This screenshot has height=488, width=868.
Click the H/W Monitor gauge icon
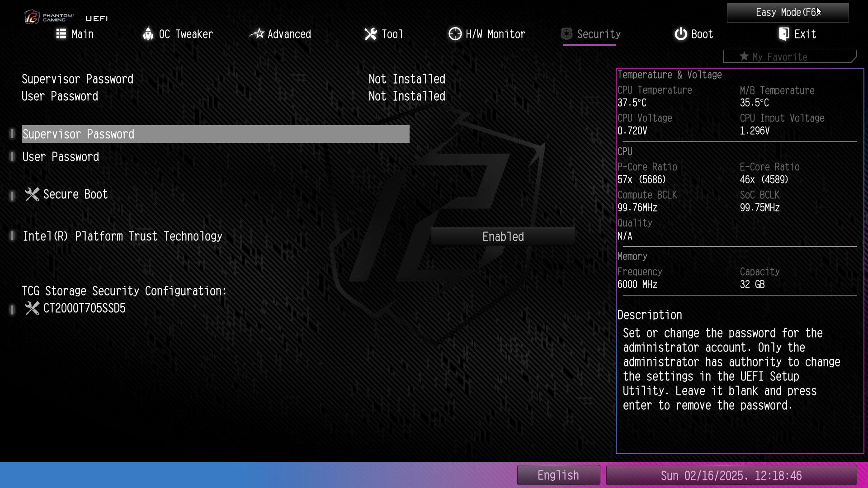pyautogui.click(x=455, y=34)
